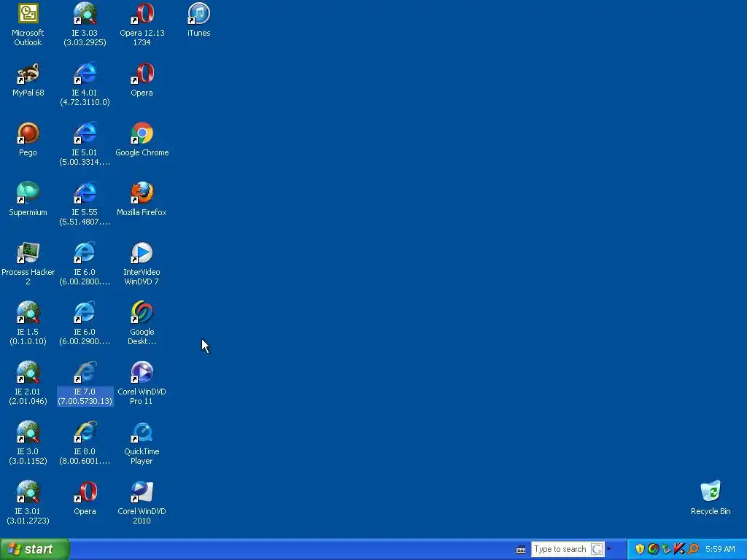This screenshot has height=560, width=747.
Task: Expand the deskbar options dropdown arrow
Action: pos(609,549)
